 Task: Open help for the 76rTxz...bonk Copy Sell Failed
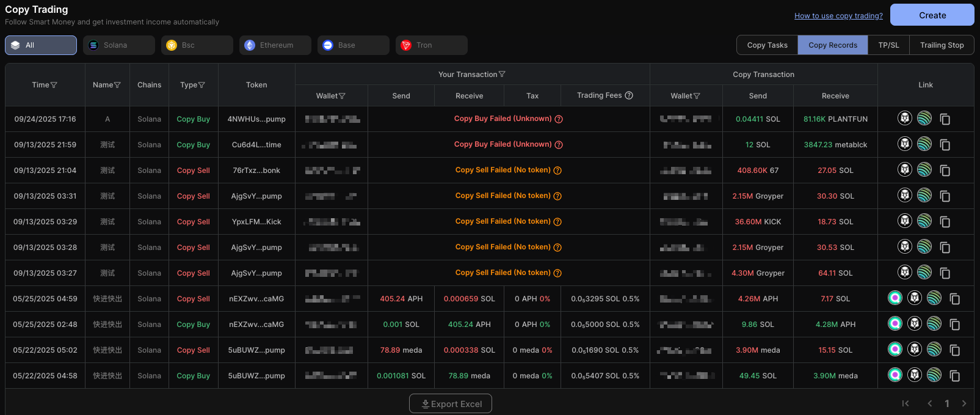click(x=557, y=171)
